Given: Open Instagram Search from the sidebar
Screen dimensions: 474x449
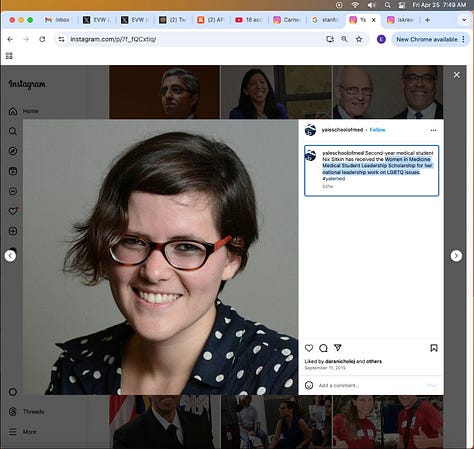Looking at the screenshot, I should [x=13, y=131].
